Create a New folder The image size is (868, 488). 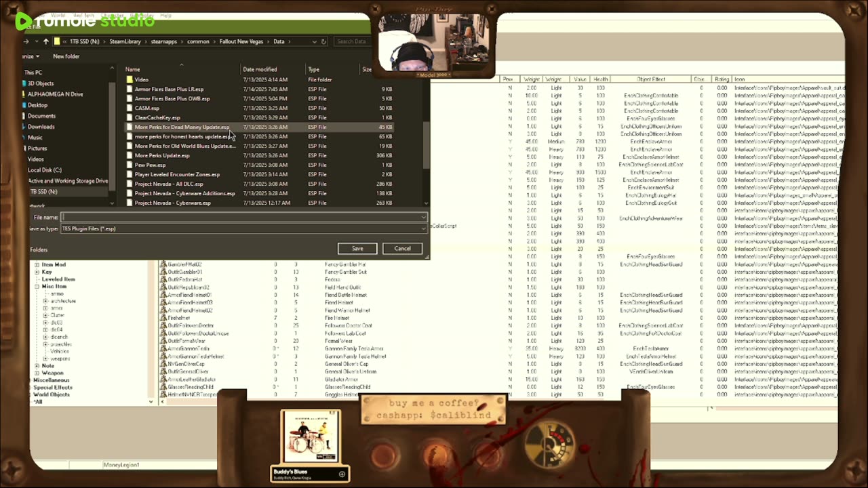pyautogui.click(x=66, y=56)
